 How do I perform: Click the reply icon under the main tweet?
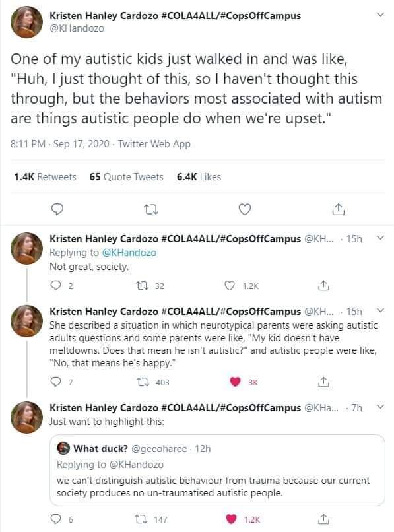click(57, 209)
